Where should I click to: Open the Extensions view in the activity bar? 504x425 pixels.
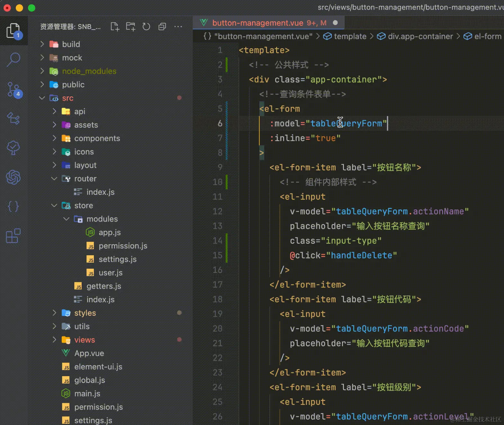coord(14,236)
